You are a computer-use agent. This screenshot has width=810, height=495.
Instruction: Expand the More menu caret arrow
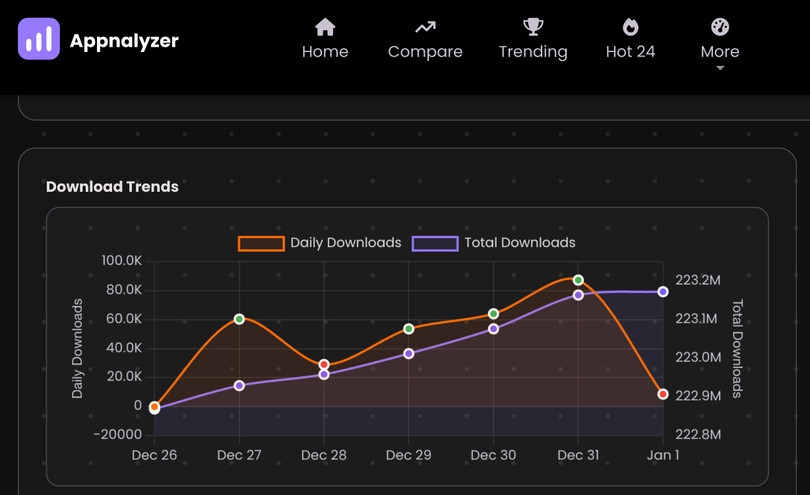pyautogui.click(x=720, y=68)
